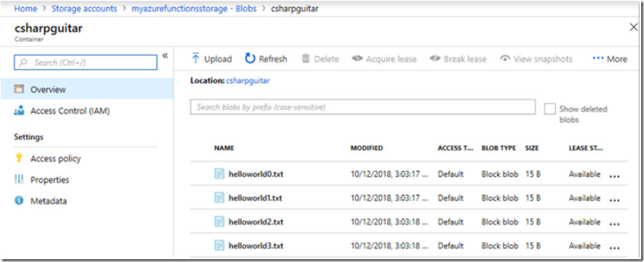Viewport: 644px width, 262px height.
Task: Click the magnifier icon in Search (Ctrl+/) box
Action: tap(23, 62)
